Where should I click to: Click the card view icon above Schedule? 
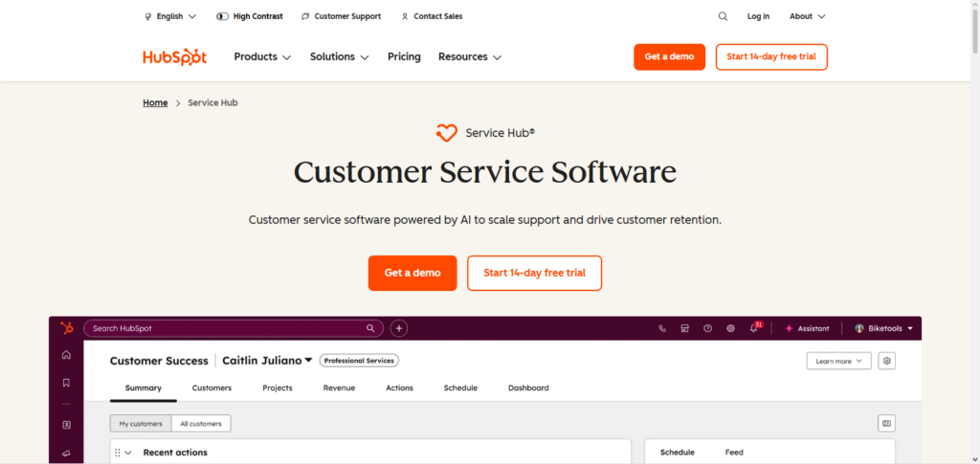click(x=886, y=424)
